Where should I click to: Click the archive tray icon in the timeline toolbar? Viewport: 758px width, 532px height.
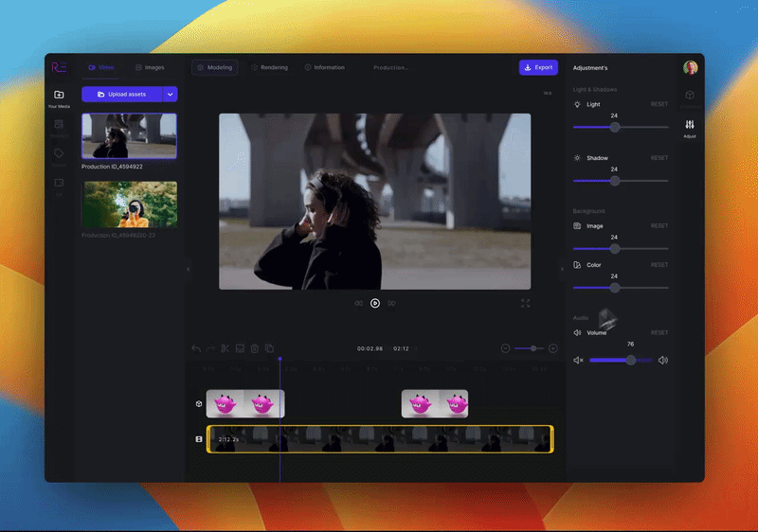(x=240, y=348)
